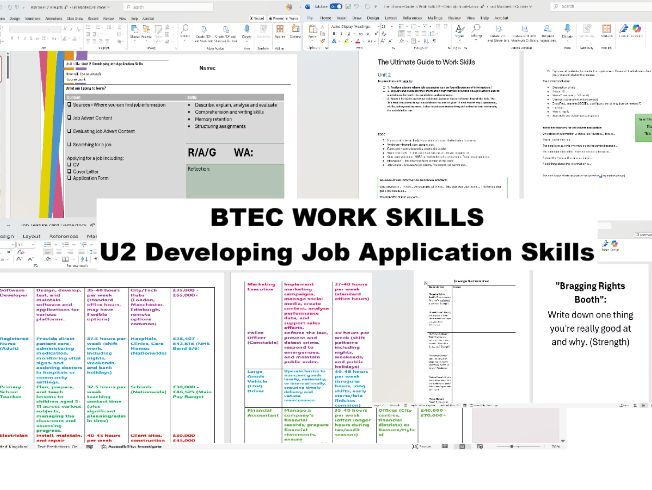Click scrollbar down arrow in bottom document

pyautogui.click(x=563, y=441)
